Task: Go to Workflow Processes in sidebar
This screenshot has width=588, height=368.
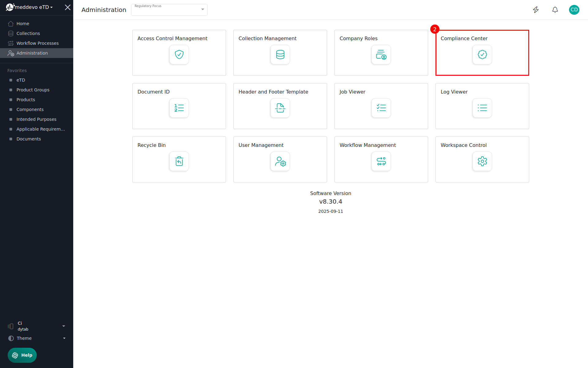Action: click(x=37, y=43)
